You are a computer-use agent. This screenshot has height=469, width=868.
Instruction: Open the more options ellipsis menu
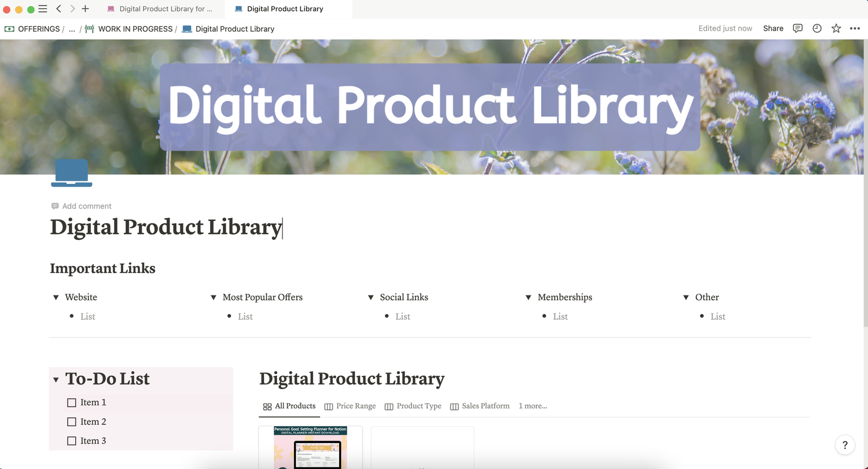pos(855,28)
